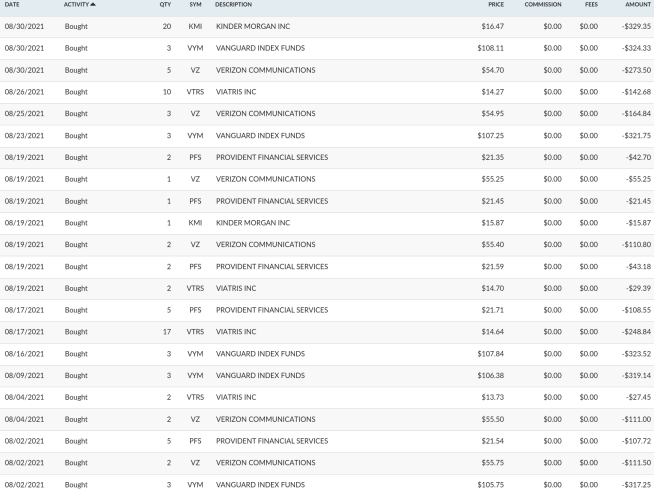Click price $54.95
This screenshot has width=654, height=490.
[493, 113]
